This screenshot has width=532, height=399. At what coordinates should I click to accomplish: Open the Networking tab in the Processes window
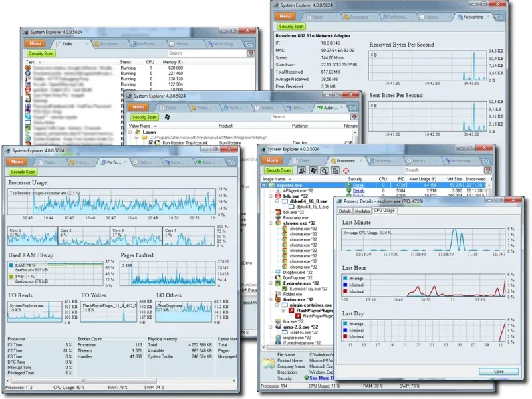[x=460, y=161]
